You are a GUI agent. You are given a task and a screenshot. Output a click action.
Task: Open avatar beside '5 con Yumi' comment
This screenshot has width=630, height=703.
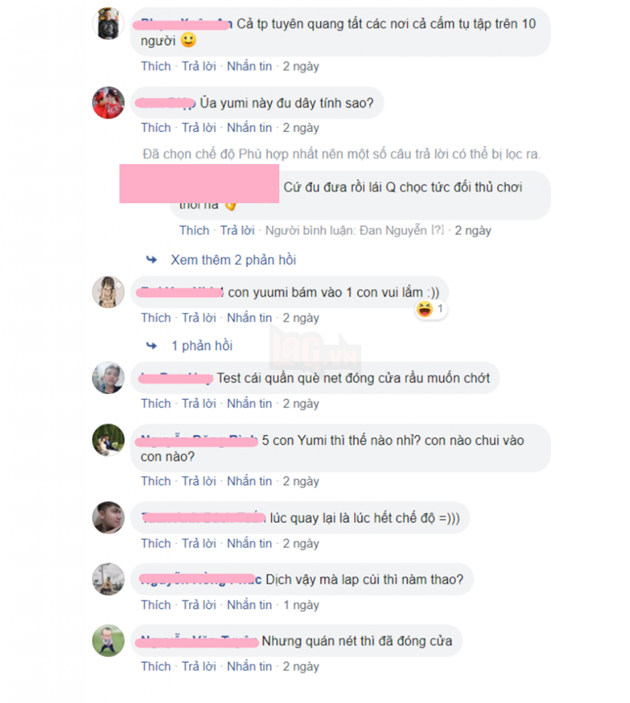pos(108,440)
